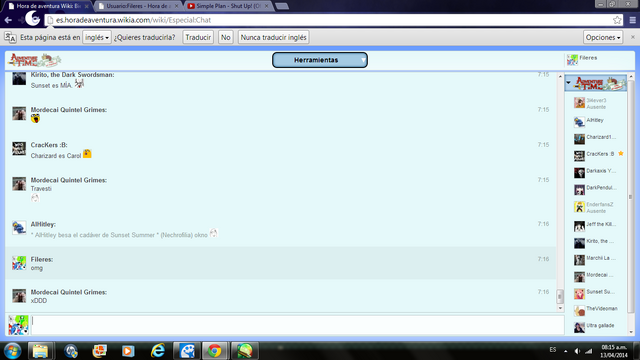Screen dimensions: 640x360
Task: Click the Adventure Time wiki logo
Action: (34, 60)
